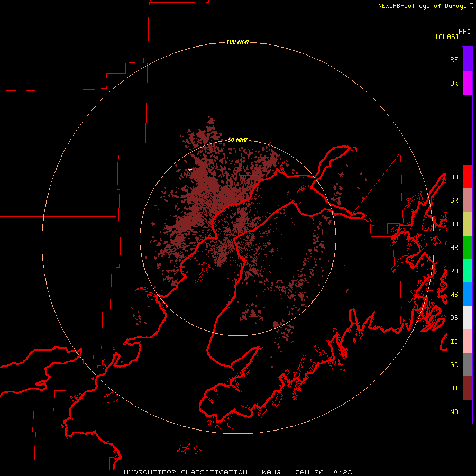Click the HR green legend swatch
This screenshot has height=476, width=476.
[x=467, y=247]
